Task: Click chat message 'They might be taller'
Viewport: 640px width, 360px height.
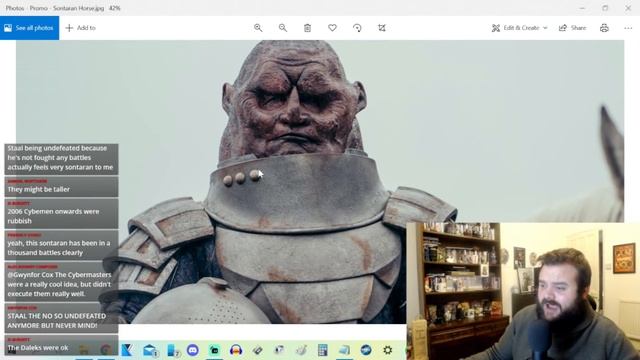Action: (61, 187)
